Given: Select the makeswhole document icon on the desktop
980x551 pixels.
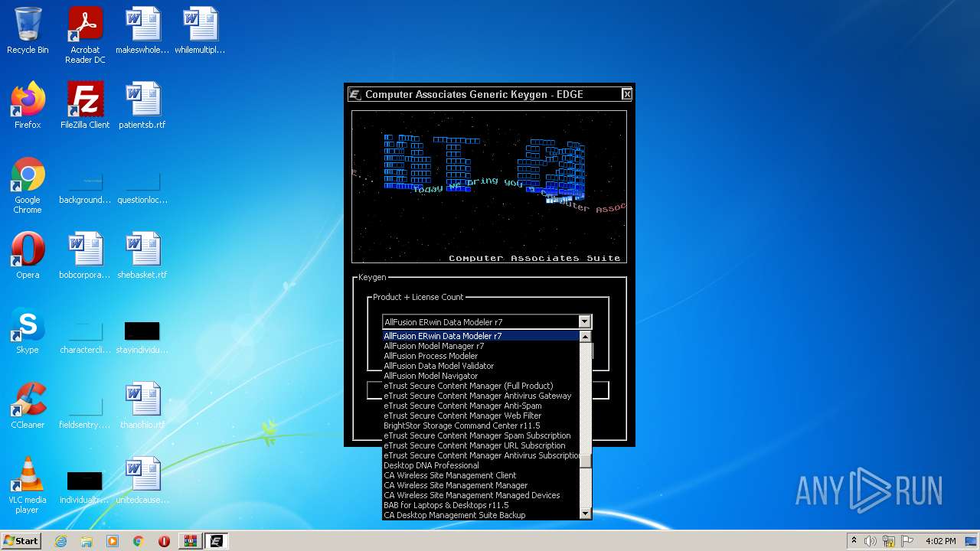Looking at the screenshot, I should point(142,31).
